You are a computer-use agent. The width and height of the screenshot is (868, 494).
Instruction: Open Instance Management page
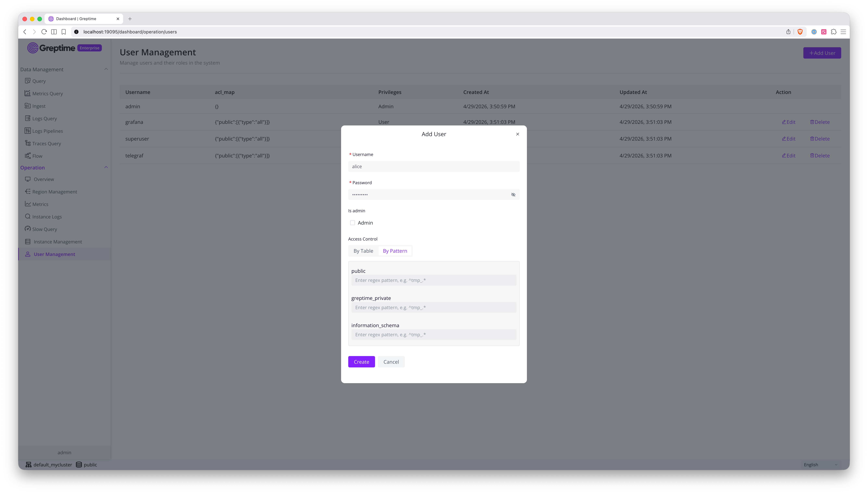[x=53, y=242]
